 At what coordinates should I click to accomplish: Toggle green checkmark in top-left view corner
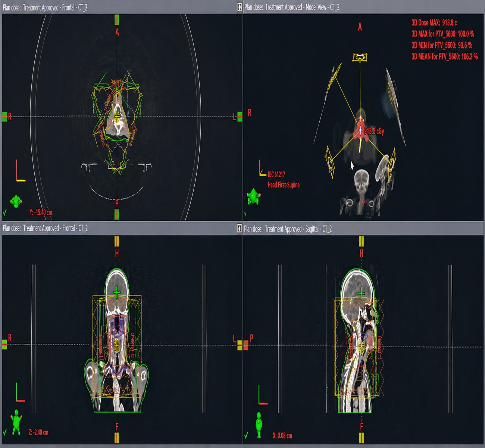(4, 212)
